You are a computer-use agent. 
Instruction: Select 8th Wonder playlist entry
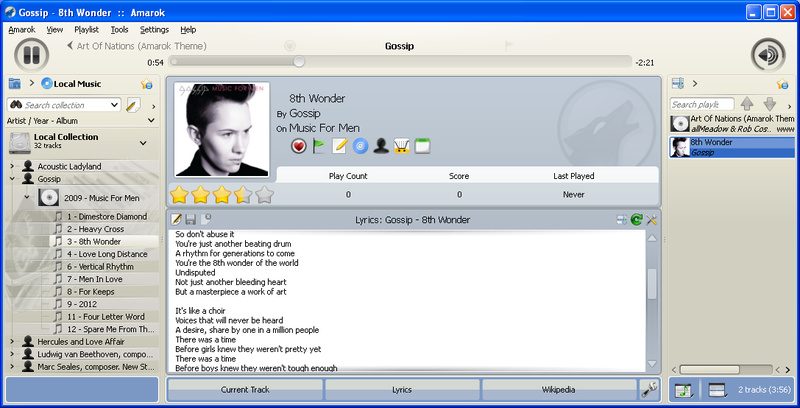[x=732, y=147]
